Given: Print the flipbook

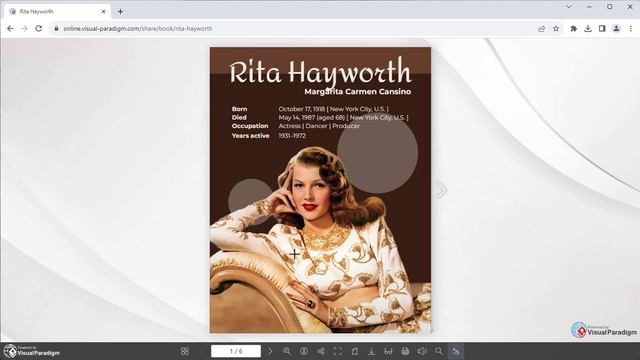Looking at the screenshot, I should [405, 351].
